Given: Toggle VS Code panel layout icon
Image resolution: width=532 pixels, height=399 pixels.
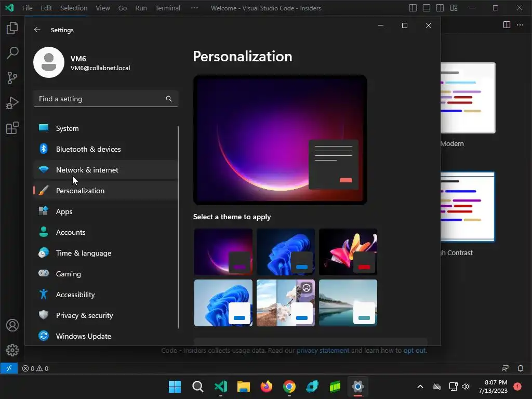Looking at the screenshot, I should point(427,8).
